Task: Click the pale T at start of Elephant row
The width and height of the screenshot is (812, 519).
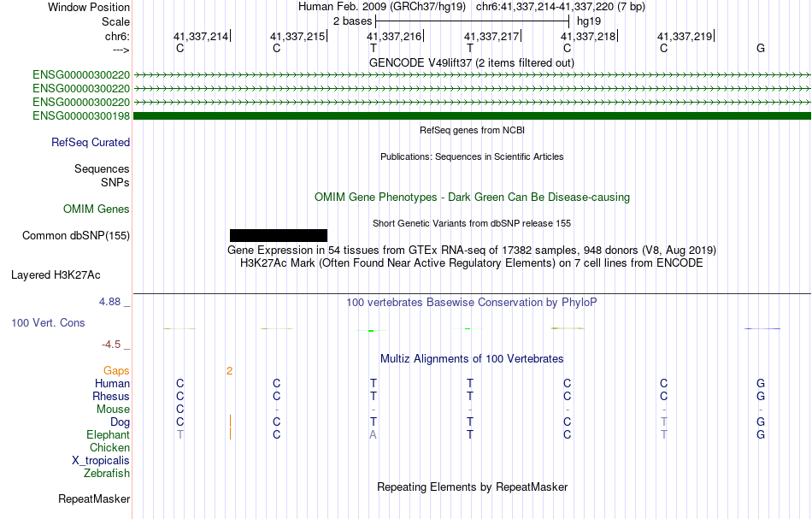Action: click(179, 435)
